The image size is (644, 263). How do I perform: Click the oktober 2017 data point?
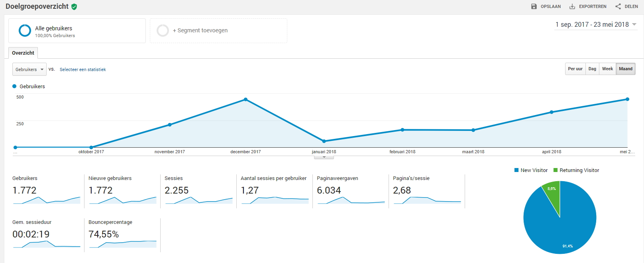(x=91, y=147)
